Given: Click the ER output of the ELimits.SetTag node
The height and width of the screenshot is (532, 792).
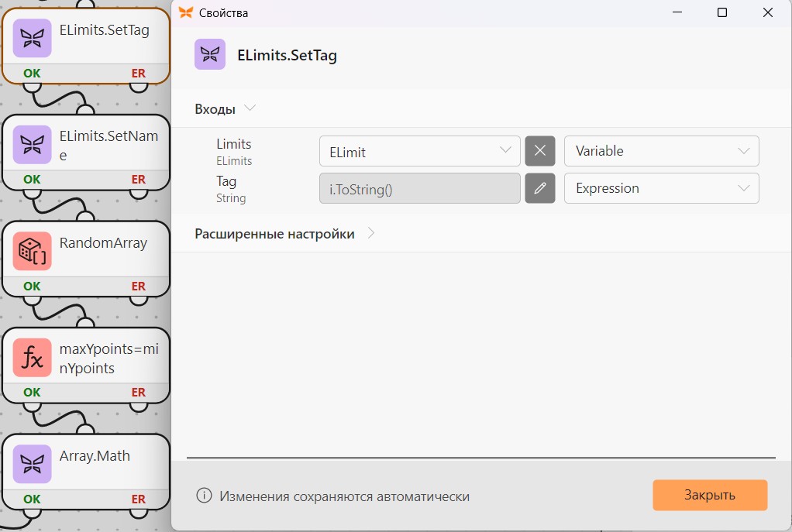Looking at the screenshot, I should pos(139,74).
